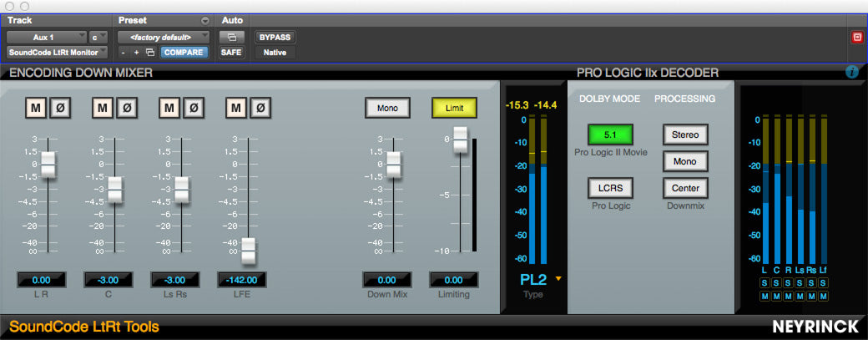Click the LFE level value field
Screen dimensions: 868x340
coord(241,280)
